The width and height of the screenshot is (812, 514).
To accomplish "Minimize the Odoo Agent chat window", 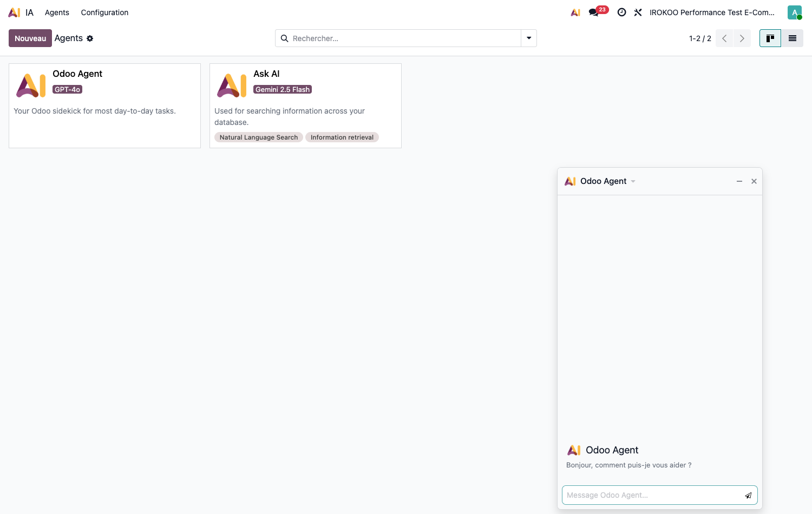I will tap(739, 181).
